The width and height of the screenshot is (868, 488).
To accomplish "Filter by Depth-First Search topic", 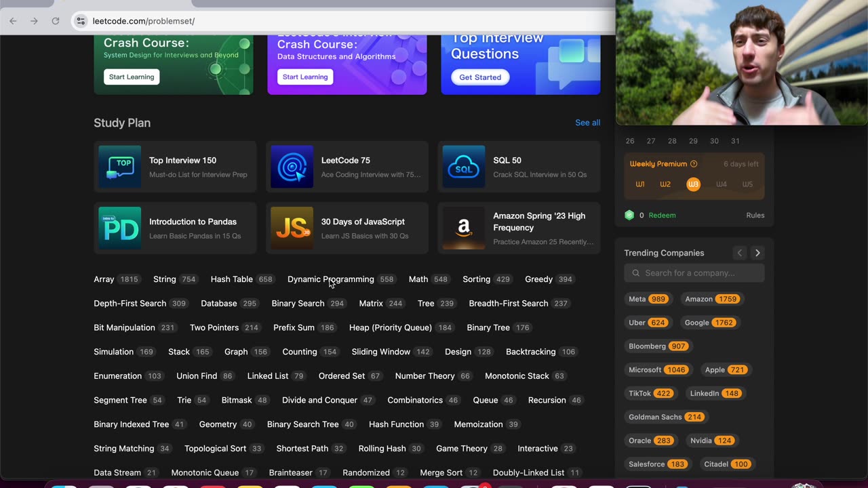I will pos(140,304).
